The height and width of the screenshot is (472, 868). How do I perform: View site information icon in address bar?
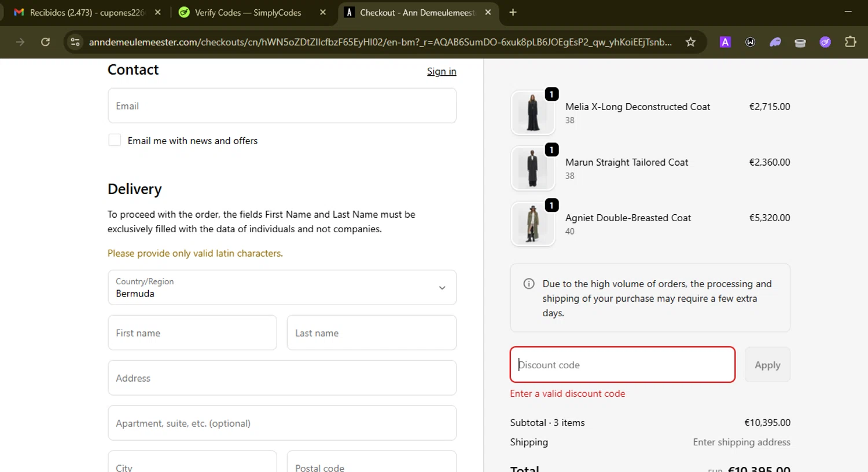coord(75,42)
